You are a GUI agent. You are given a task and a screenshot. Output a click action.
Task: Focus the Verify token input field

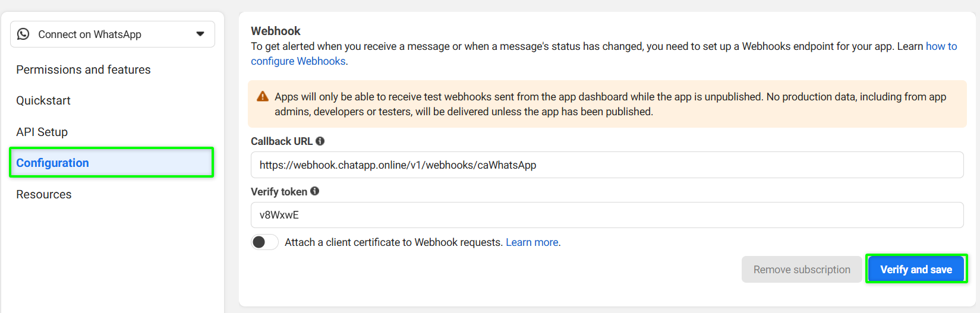click(x=606, y=215)
